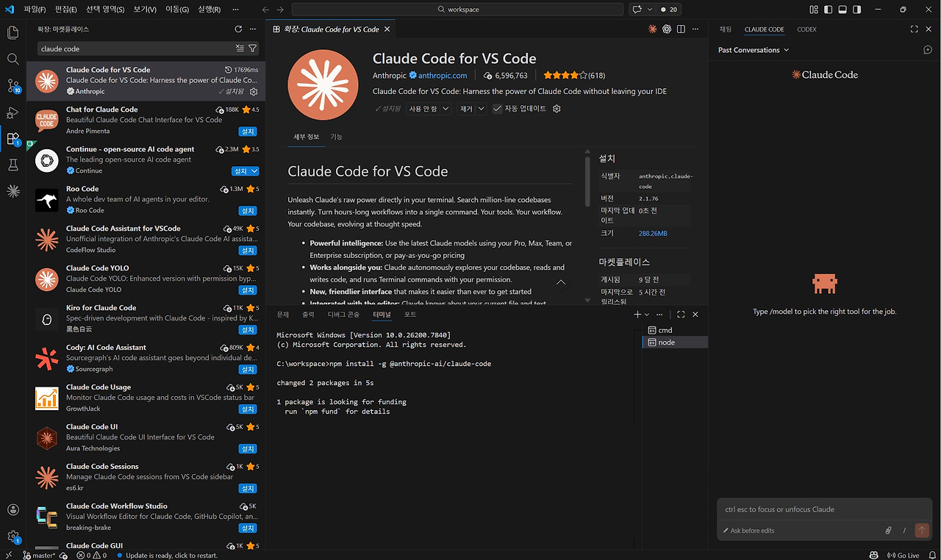Focus the Claude prompt input field

(823, 509)
